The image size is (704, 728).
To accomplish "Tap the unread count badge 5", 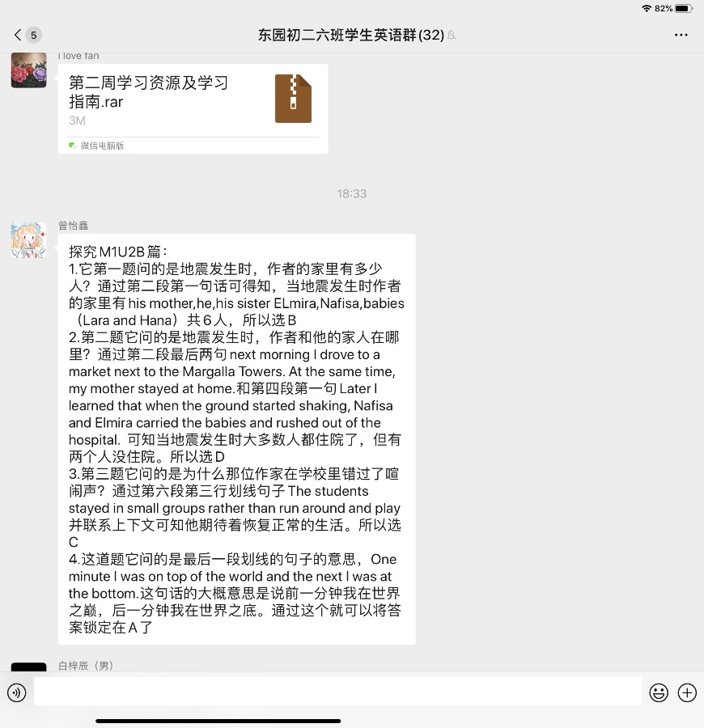I will click(x=33, y=35).
